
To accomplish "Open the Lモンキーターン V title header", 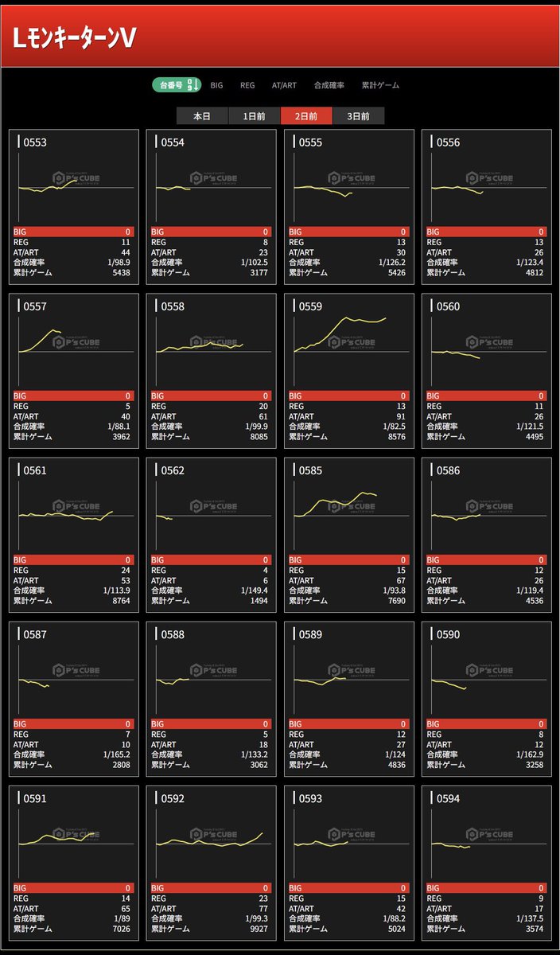I will click(73, 39).
